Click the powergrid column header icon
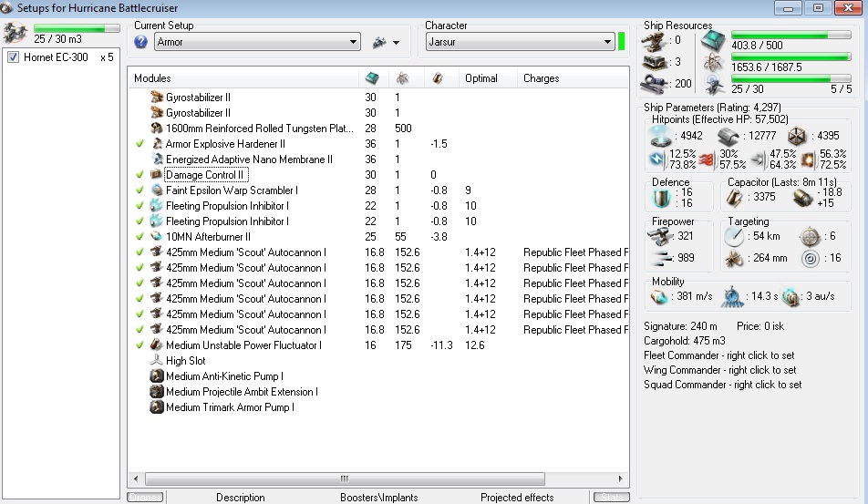Viewport: 868px width, 504px height. click(402, 78)
